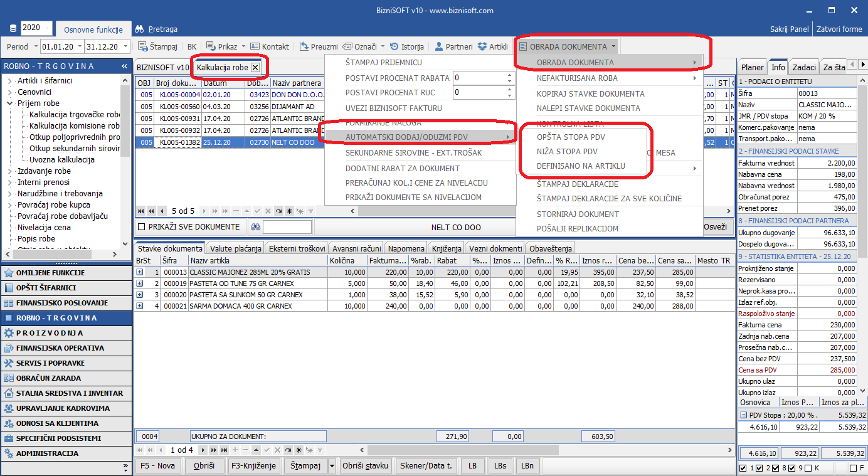Open OMILJENE FUNKCIJE module icon

tap(9, 273)
